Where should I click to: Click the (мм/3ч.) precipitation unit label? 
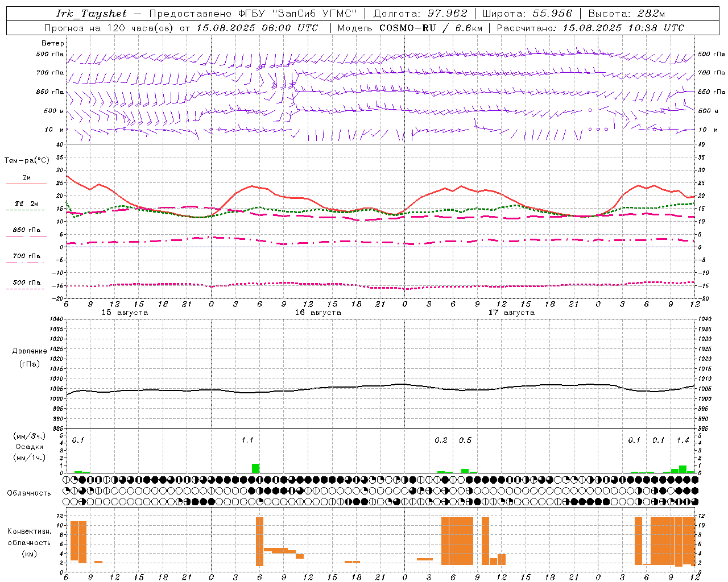coord(30,436)
